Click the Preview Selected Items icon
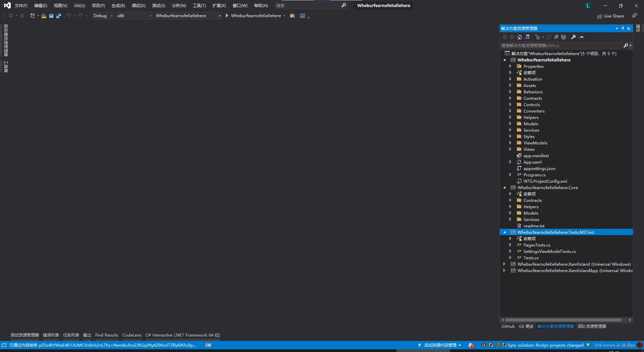 (x=581, y=37)
